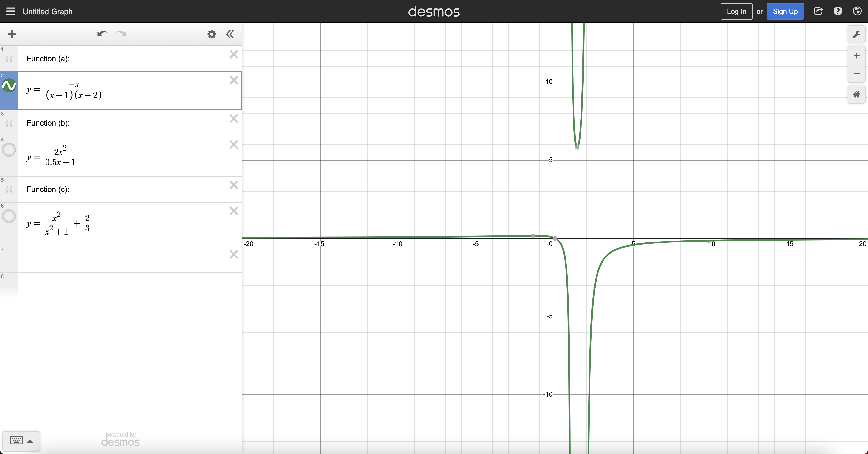This screenshot has width=868, height=454.
Task: Open the on-screen keyboard
Action: click(16, 440)
